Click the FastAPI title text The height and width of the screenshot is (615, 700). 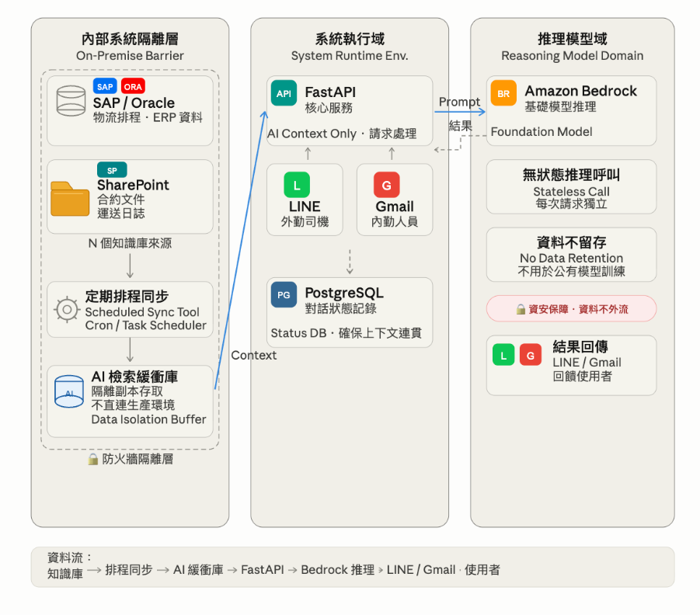330,92
